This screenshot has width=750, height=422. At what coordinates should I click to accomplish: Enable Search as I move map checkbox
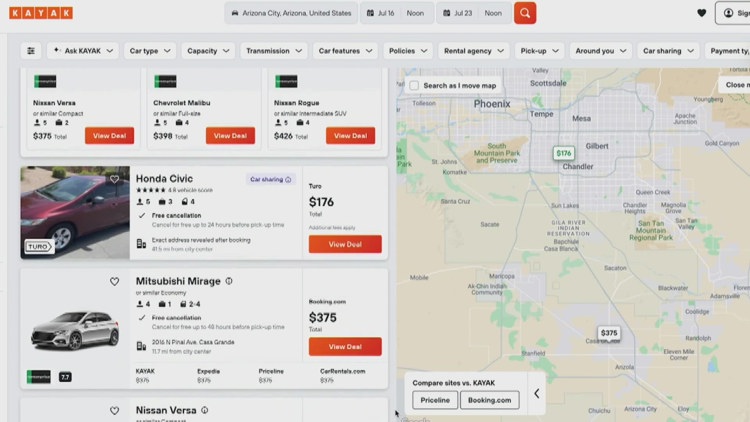coord(414,86)
